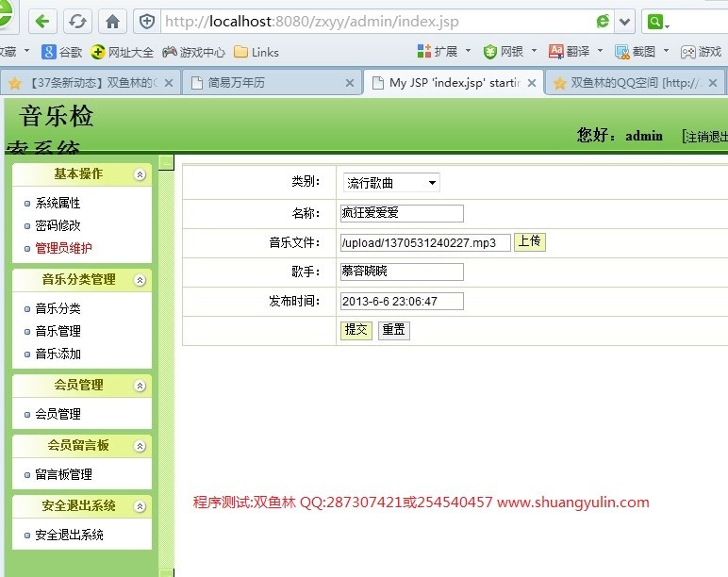Expand the 截图 dropdown arrow

(666, 50)
